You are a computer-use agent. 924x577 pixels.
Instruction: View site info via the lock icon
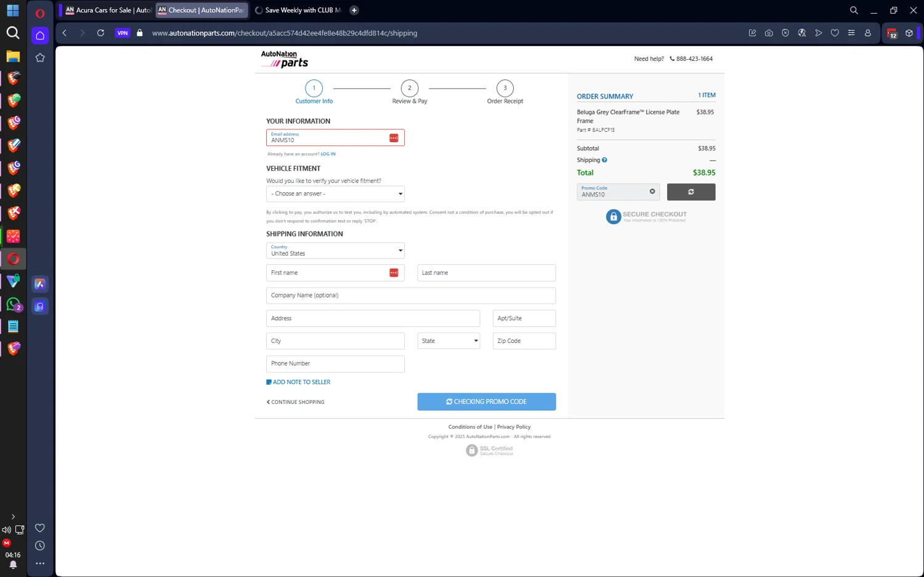(140, 33)
